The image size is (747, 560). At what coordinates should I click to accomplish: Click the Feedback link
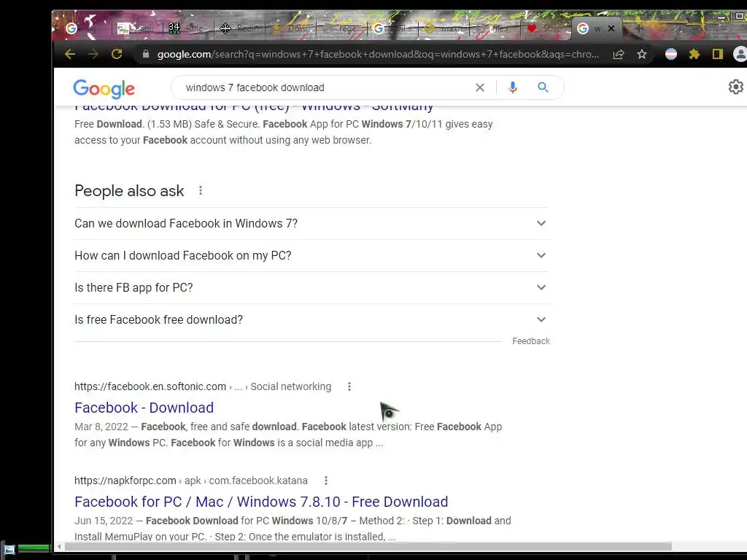coord(531,341)
